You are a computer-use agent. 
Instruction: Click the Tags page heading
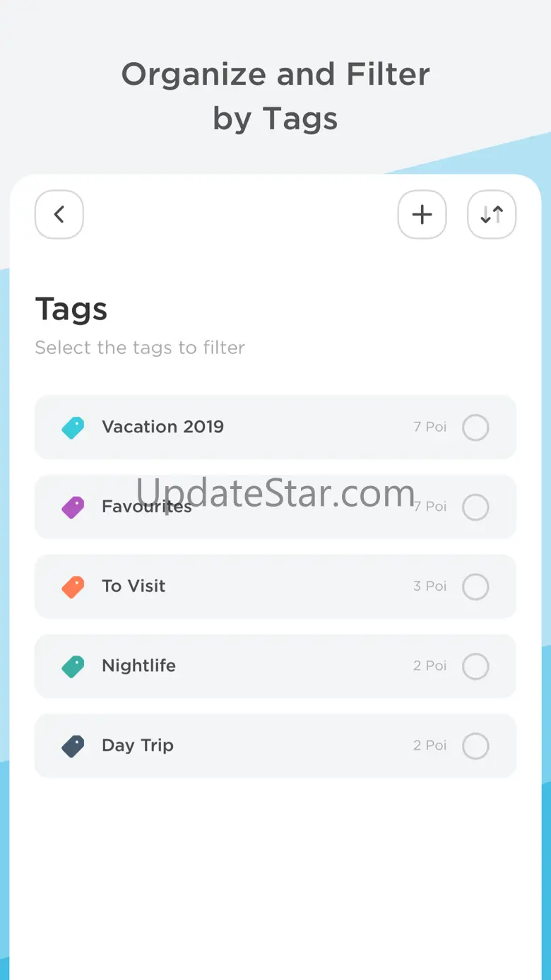pyautogui.click(x=71, y=309)
